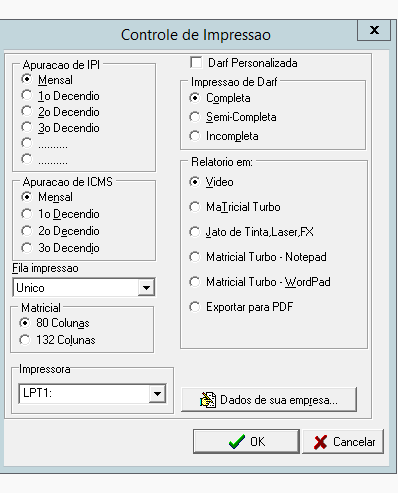Open the Fila impressao dropdown arrow
Screen dimensions: 398x493
tap(146, 287)
